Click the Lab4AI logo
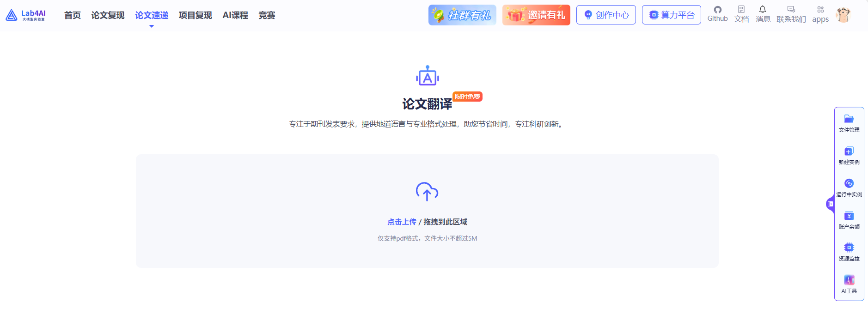 pyautogui.click(x=25, y=15)
